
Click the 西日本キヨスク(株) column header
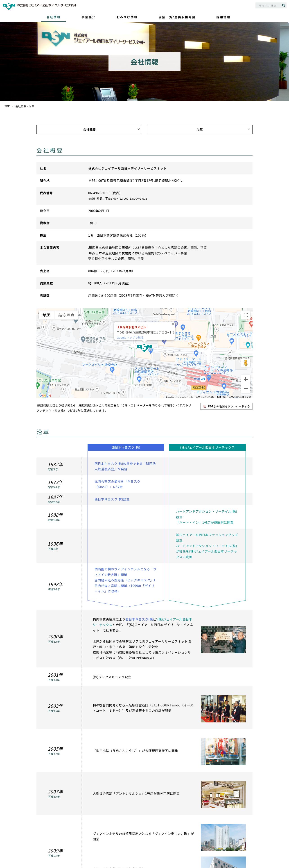click(x=126, y=448)
